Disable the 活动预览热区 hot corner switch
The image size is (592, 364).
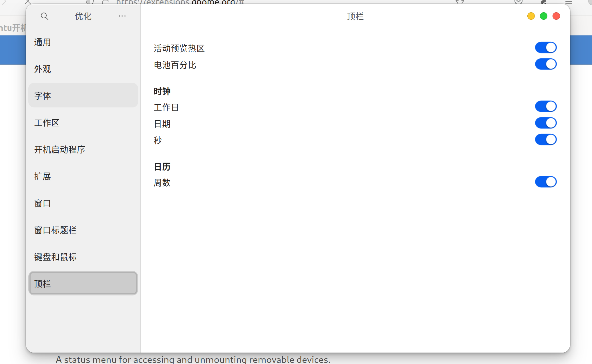click(x=545, y=48)
